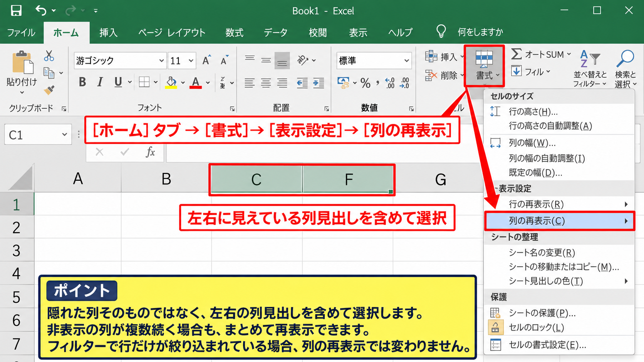The image size is (644, 362).
Task: Pick the yellow fill color button
Action: (x=171, y=82)
